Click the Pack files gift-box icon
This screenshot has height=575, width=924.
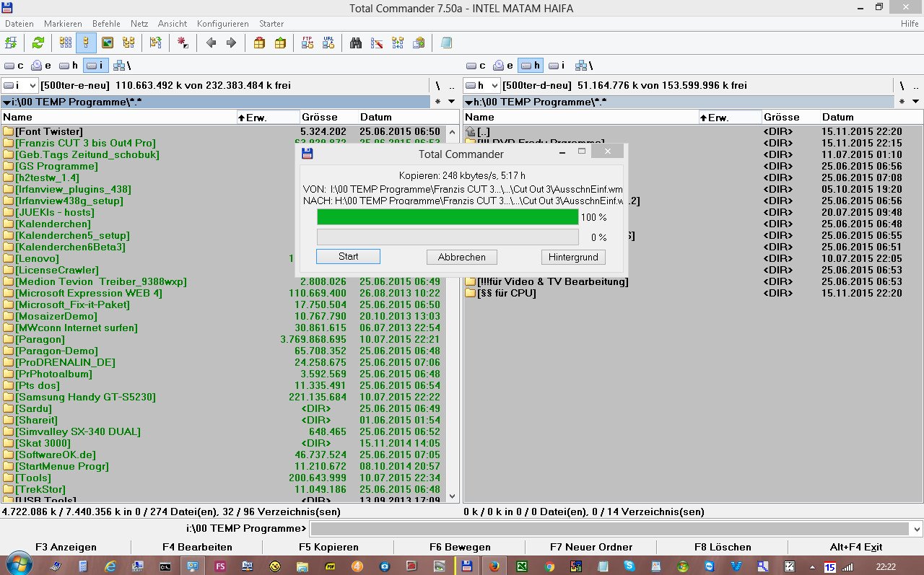(x=259, y=43)
